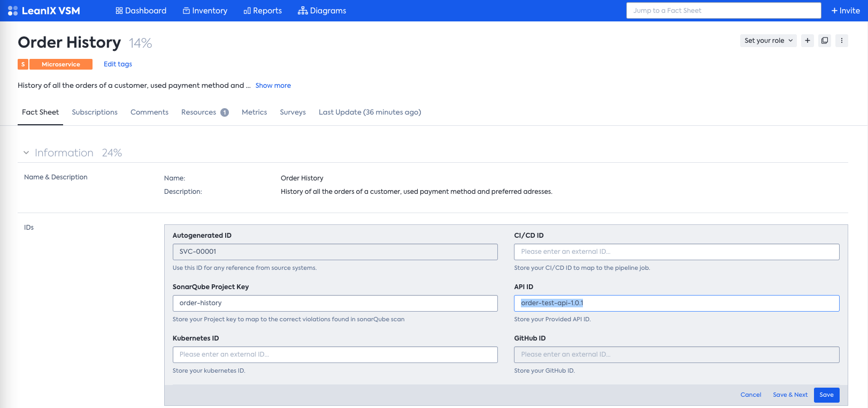Click Save & Next

pos(790,395)
